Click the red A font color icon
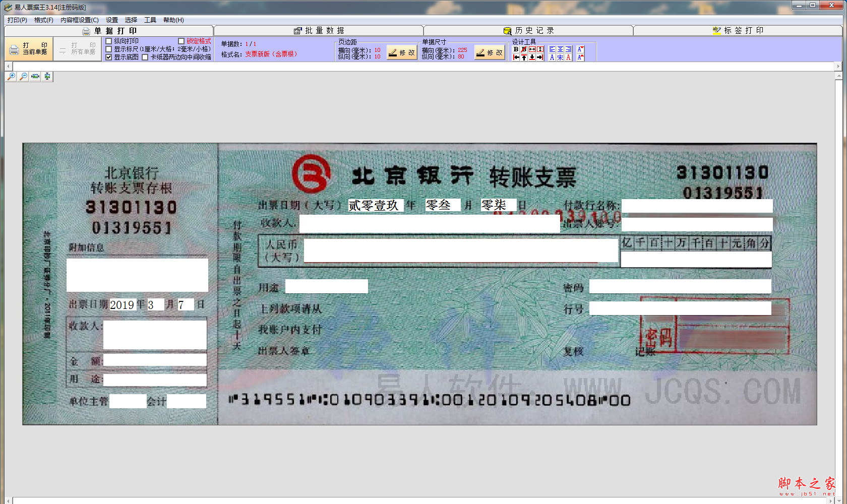The height and width of the screenshot is (504, 847). pyautogui.click(x=568, y=57)
